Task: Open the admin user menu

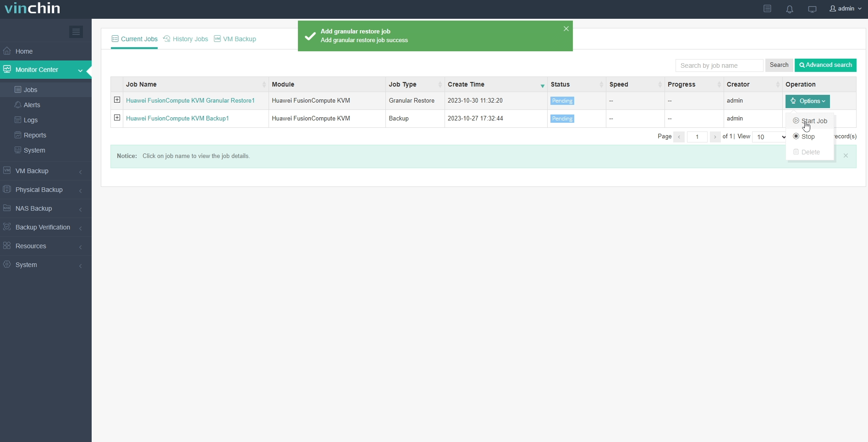Action: tap(846, 9)
